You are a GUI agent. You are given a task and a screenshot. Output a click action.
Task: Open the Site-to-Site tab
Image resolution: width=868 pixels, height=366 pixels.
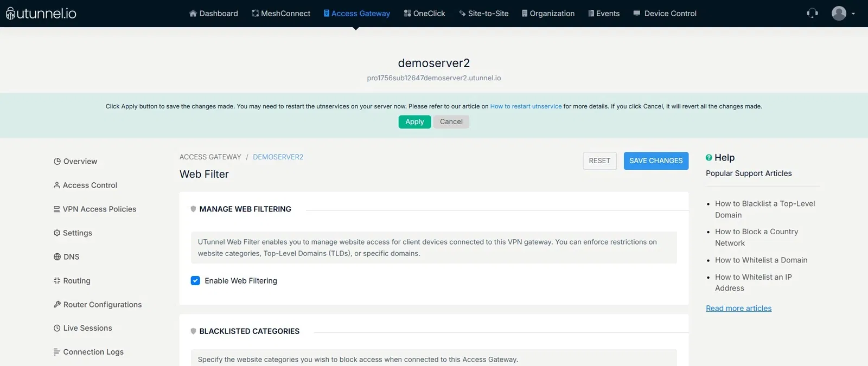coord(484,14)
